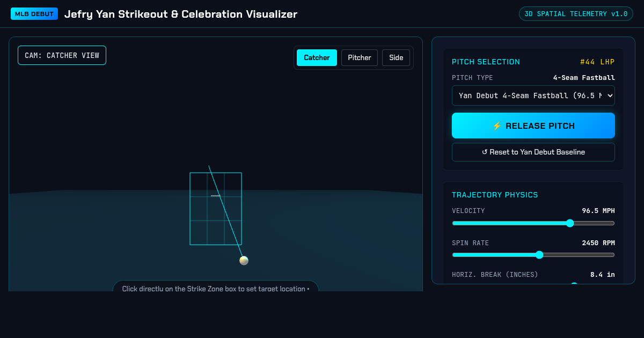The image size is (644, 338).
Task: Click the 3D Spatial Telemetry v1.0 badge
Action: [576, 14]
